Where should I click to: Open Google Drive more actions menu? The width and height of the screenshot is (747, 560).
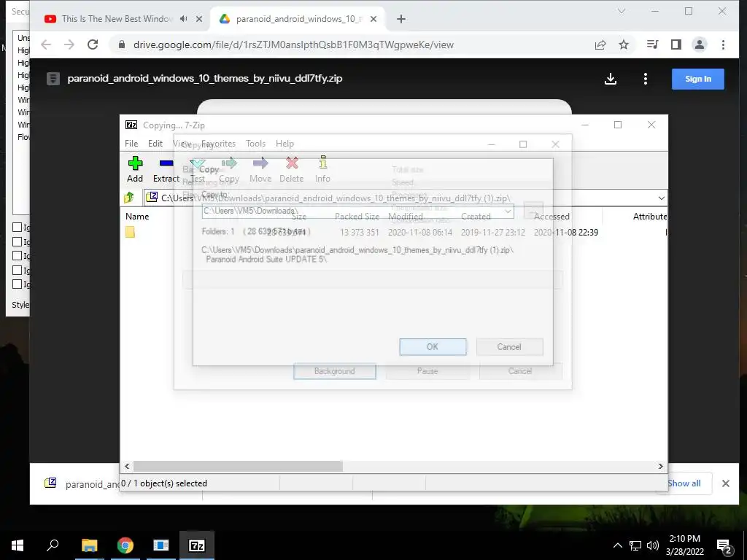646,79
